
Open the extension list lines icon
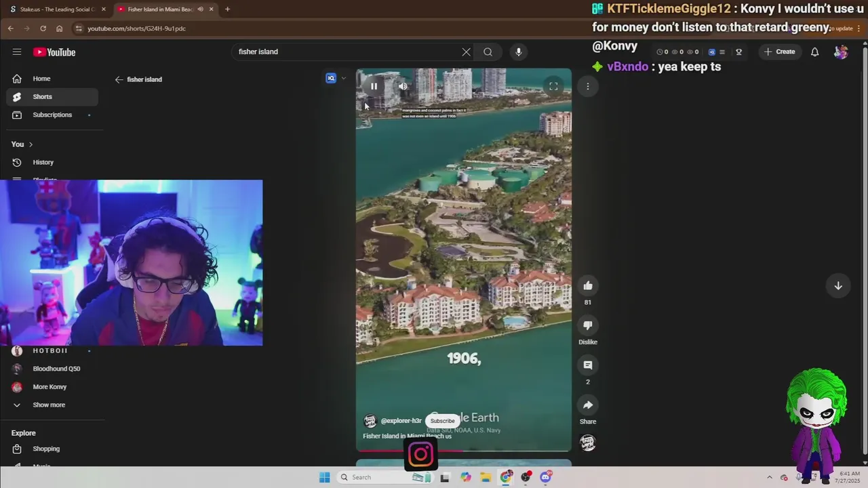click(722, 52)
